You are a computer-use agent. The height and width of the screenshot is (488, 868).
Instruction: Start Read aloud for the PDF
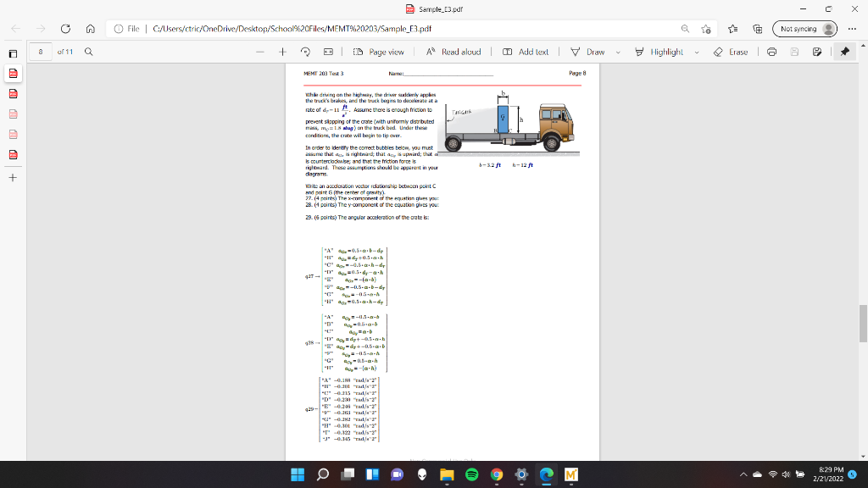[x=456, y=52]
